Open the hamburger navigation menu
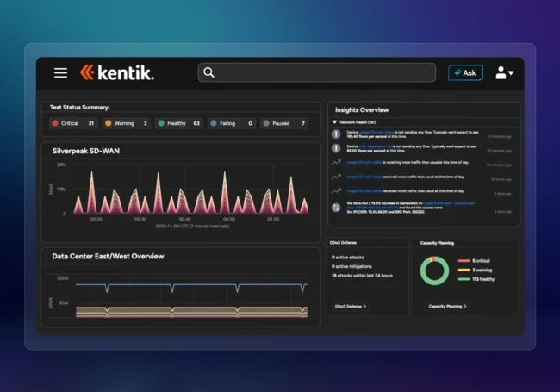This screenshot has height=392, width=560. (60, 73)
